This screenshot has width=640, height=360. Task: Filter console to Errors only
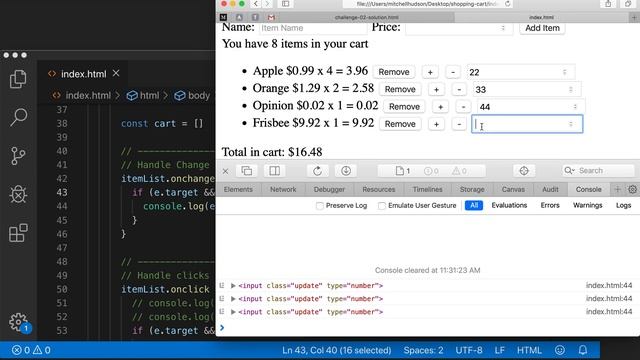pos(550,205)
